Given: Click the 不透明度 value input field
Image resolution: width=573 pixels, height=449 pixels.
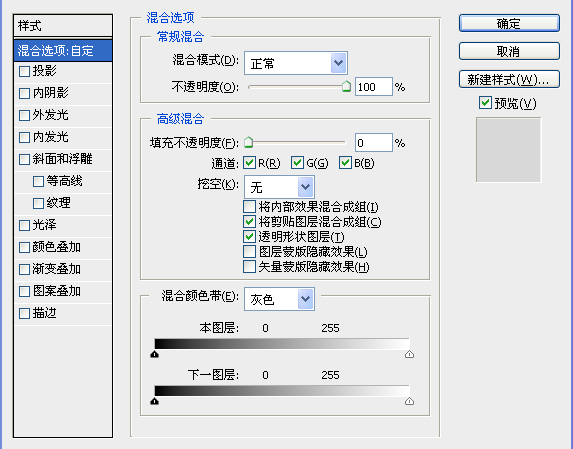Looking at the screenshot, I should (x=373, y=87).
